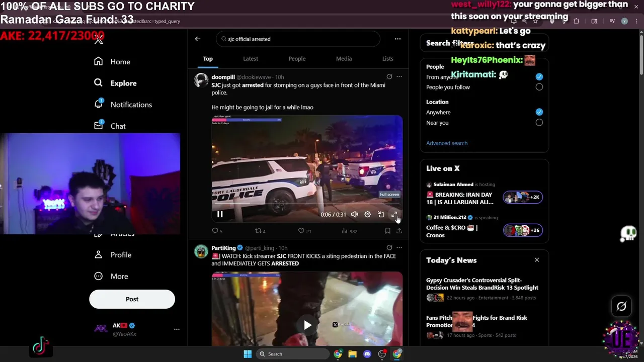Seek on the video progress bar
Screen dimensions: 644x362
(x=307, y=203)
